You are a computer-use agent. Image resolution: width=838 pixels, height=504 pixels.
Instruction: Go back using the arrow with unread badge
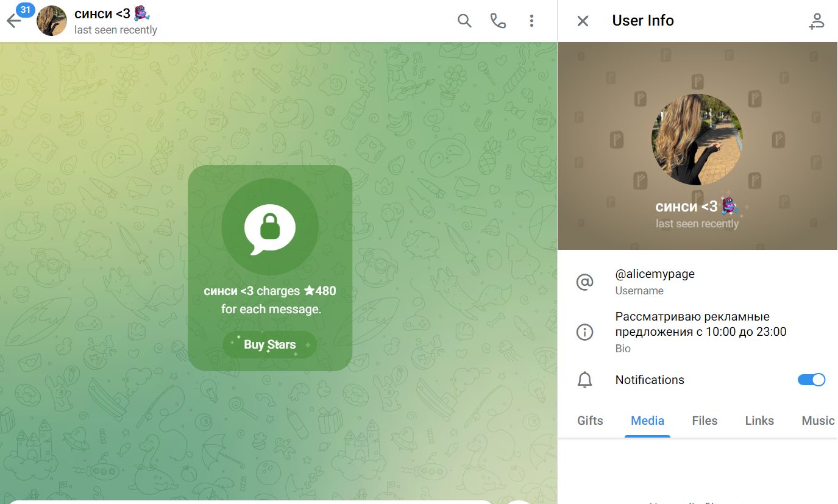coord(14,21)
